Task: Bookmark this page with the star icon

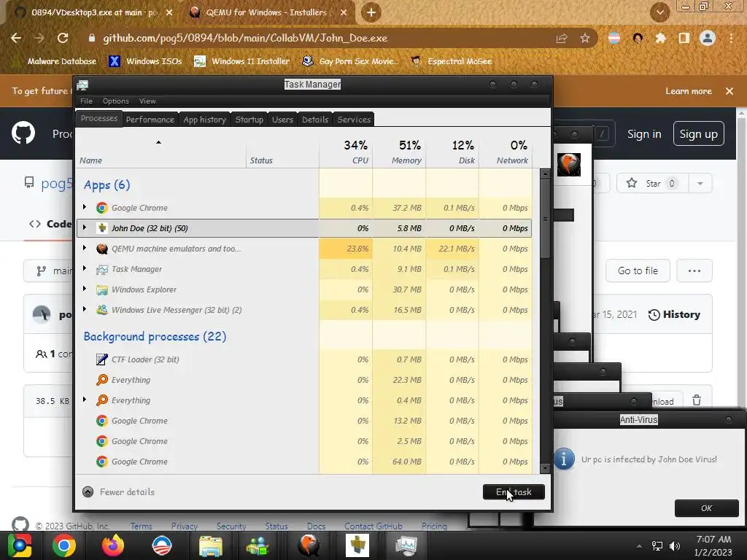Action: (x=585, y=38)
